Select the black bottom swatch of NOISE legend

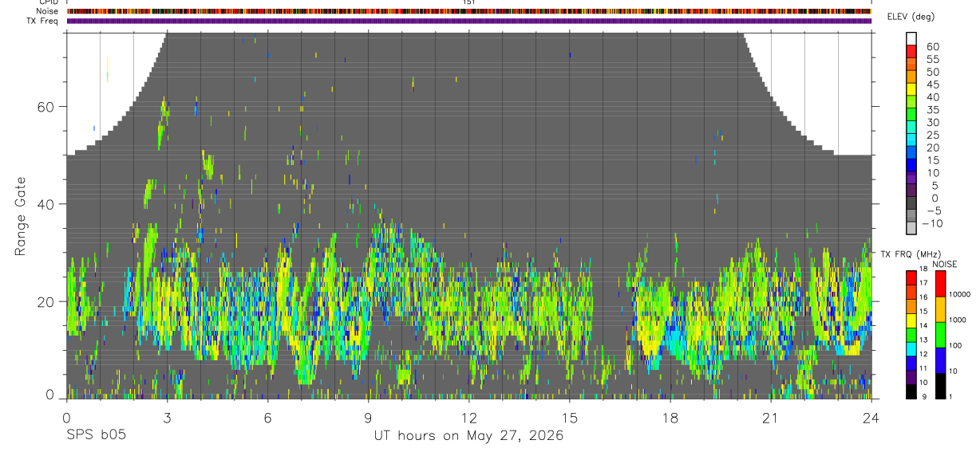tap(941, 386)
